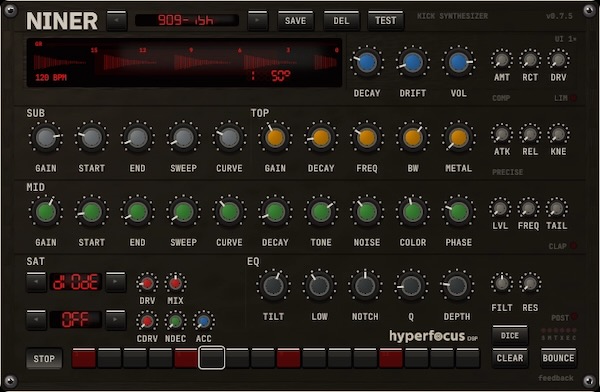Click the blue VOL knob
The height and width of the screenshot is (392, 600).
tap(458, 62)
